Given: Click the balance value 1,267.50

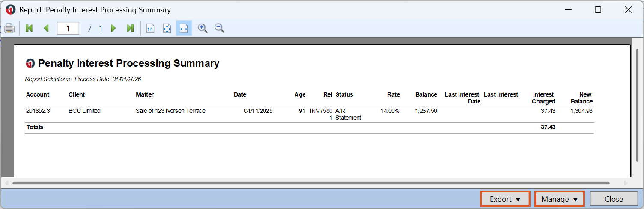Looking at the screenshot, I should 426,111.
